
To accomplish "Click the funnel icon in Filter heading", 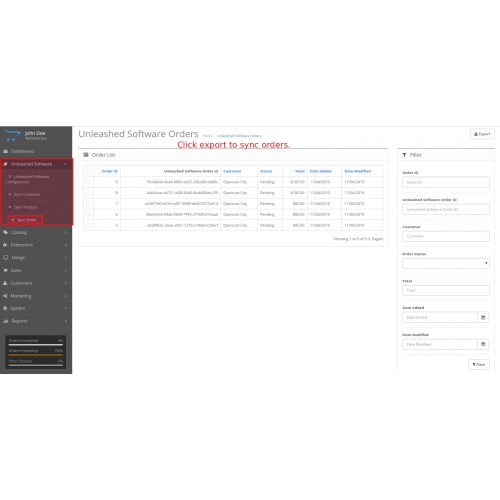I will coord(404,155).
